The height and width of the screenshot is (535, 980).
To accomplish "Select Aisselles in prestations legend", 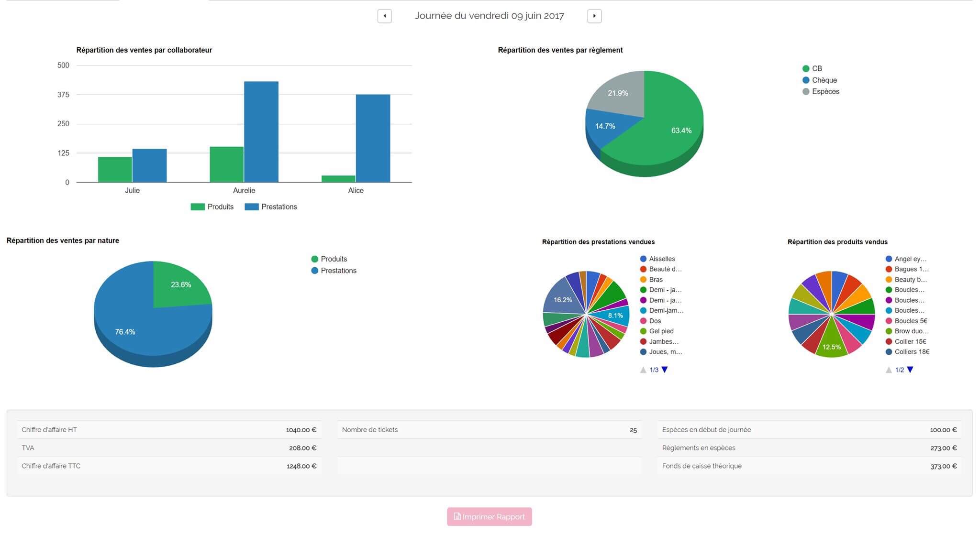I will (662, 259).
